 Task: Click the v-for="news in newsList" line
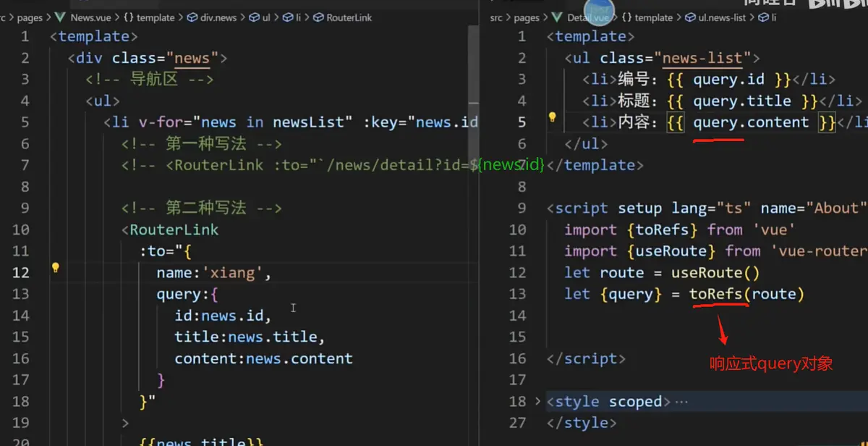coord(291,122)
